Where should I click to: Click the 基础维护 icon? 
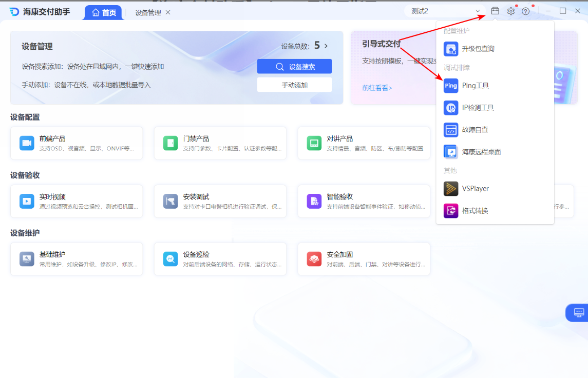click(x=27, y=259)
